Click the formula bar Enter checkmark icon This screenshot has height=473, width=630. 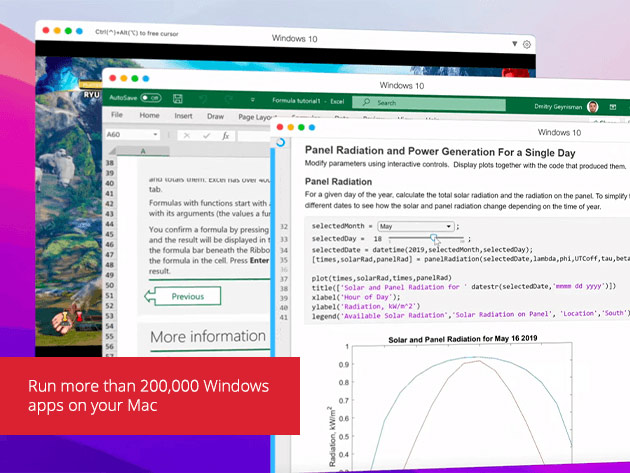coord(207,136)
